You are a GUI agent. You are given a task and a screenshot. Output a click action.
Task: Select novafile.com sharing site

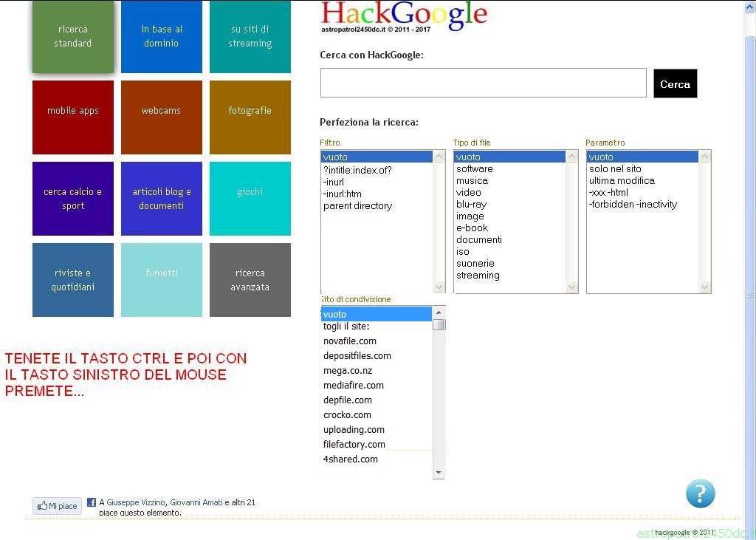377,341
